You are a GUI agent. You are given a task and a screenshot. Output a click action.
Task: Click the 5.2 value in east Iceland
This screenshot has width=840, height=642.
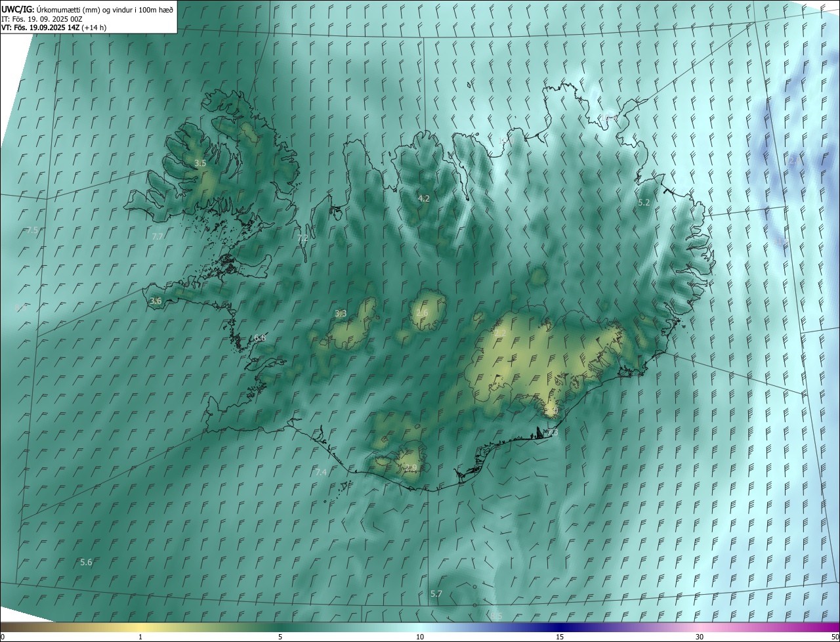pos(644,203)
